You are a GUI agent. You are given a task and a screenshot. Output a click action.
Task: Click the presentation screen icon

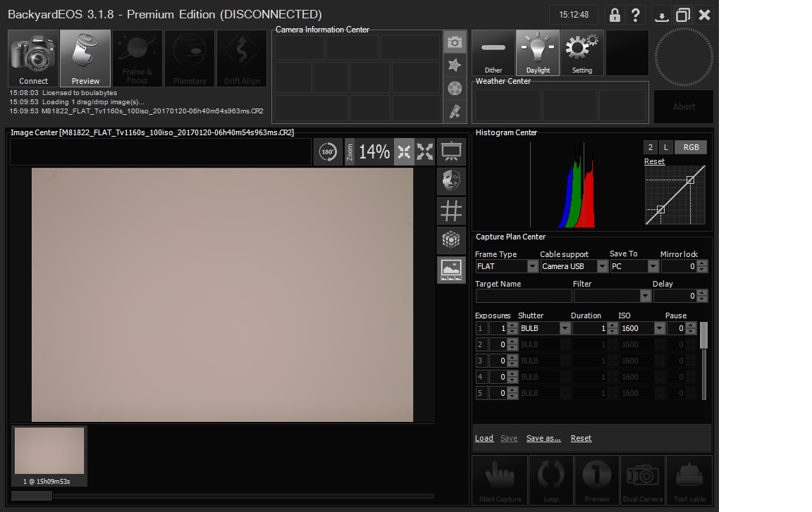(451, 151)
